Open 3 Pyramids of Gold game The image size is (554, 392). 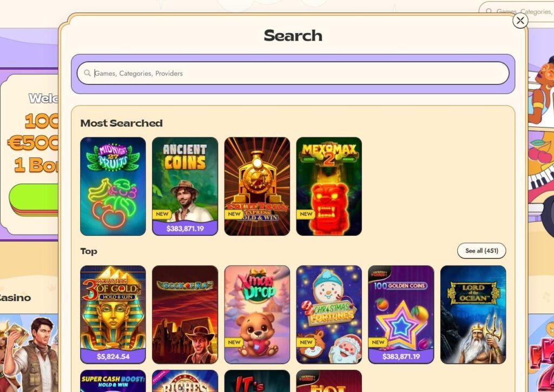coord(113,314)
